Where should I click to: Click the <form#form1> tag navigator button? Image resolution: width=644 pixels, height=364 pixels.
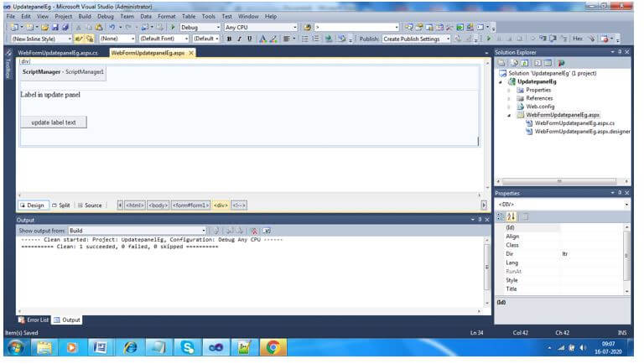pos(191,205)
